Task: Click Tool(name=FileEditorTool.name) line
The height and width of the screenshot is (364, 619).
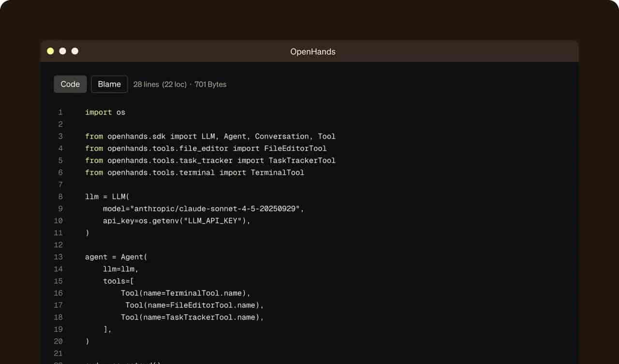Action: [x=195, y=306]
